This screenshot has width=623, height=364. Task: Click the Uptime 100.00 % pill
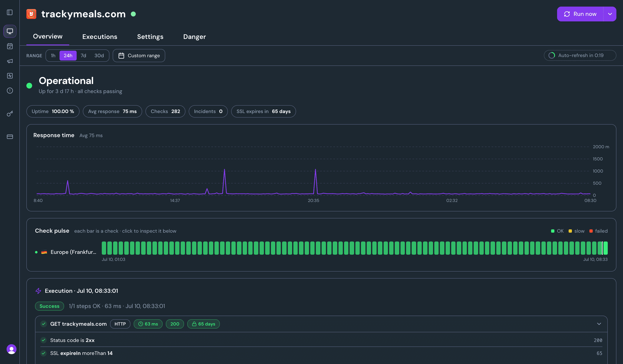[x=53, y=111]
